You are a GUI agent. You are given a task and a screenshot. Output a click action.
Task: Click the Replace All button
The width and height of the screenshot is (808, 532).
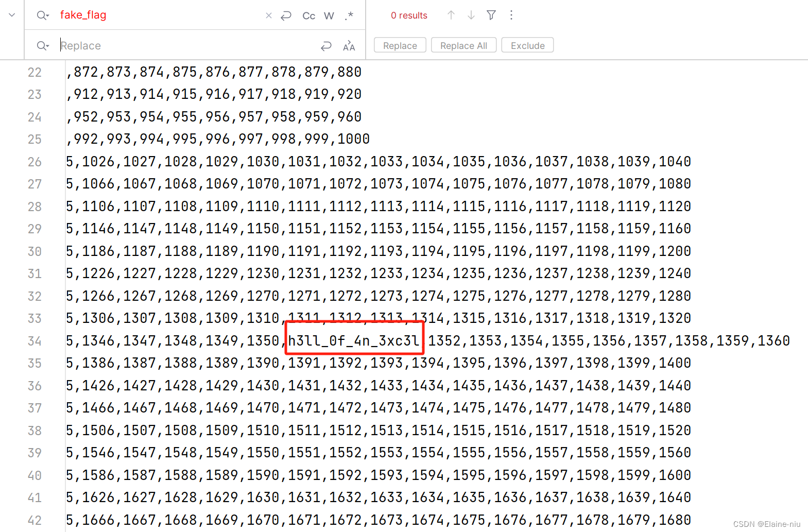coord(463,45)
